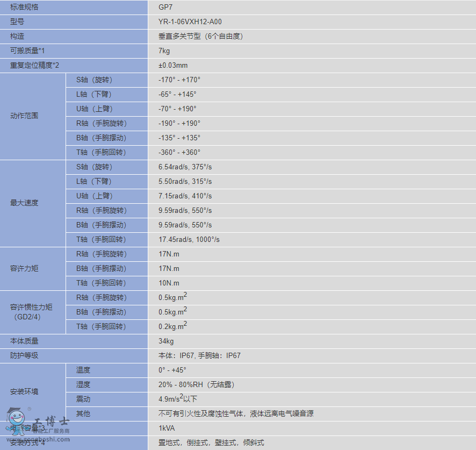476x450 pixels.
Task: Click the 温度 environment label
Action: point(83,370)
